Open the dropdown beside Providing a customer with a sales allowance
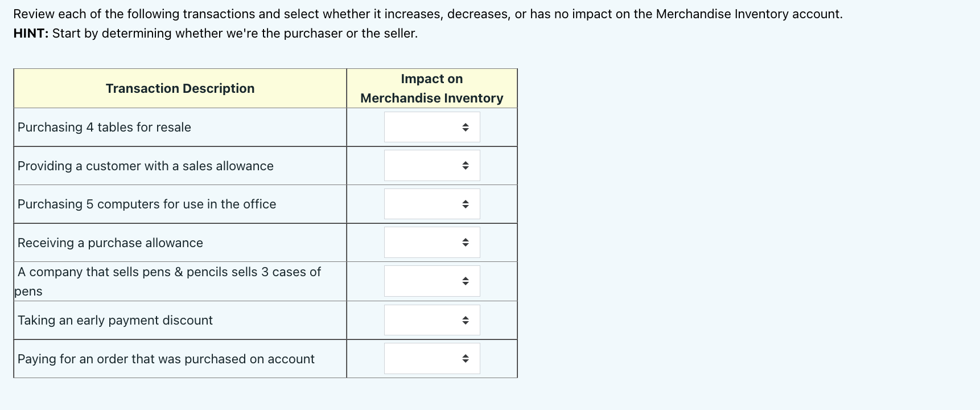The height and width of the screenshot is (410, 980). tap(431, 165)
